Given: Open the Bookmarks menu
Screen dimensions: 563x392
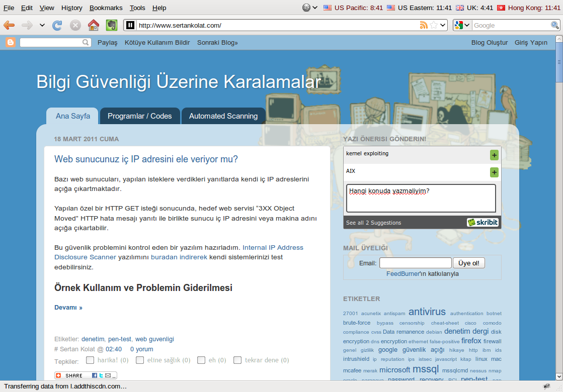Looking at the screenshot, I should [x=106, y=8].
